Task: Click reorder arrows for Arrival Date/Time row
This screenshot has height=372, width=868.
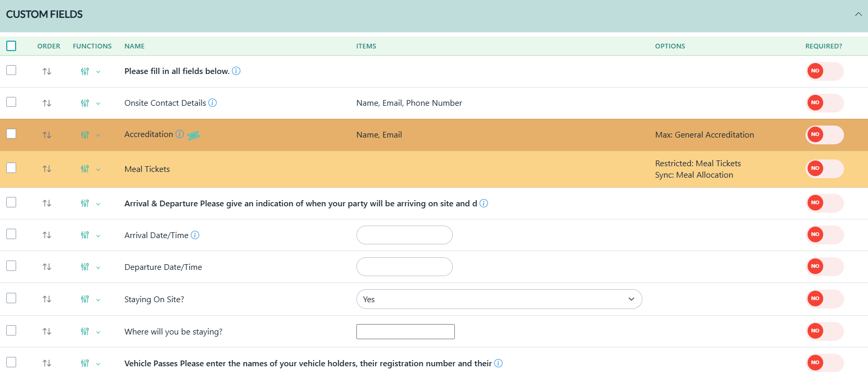Action: pyautogui.click(x=47, y=235)
